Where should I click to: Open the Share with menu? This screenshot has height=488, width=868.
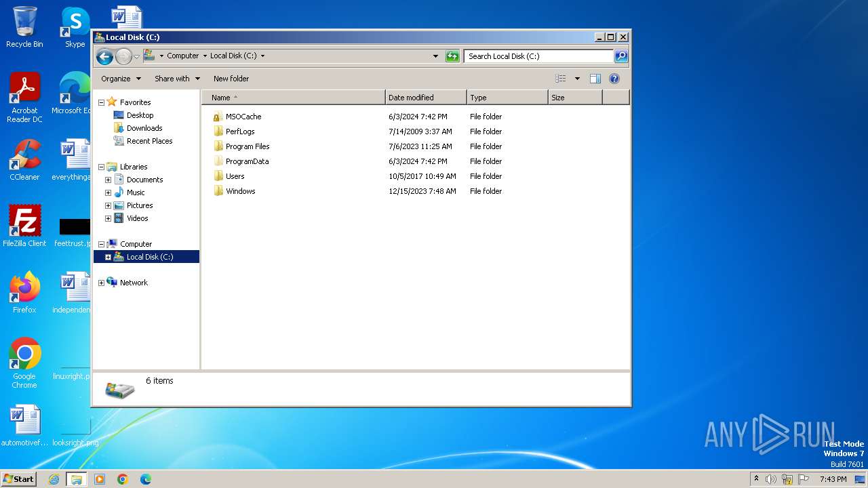pyautogui.click(x=177, y=79)
